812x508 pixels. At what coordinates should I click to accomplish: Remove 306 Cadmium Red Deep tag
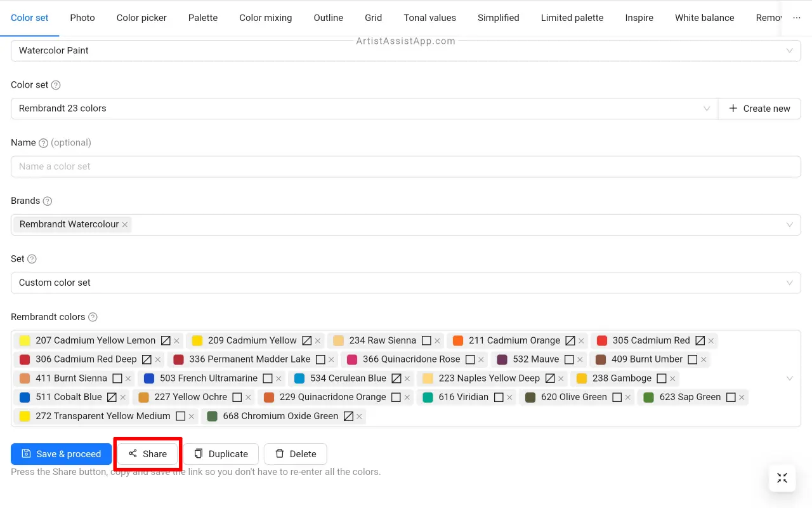coord(158,360)
